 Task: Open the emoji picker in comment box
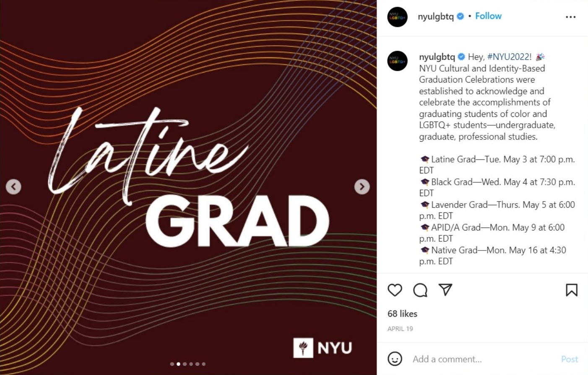coord(395,359)
